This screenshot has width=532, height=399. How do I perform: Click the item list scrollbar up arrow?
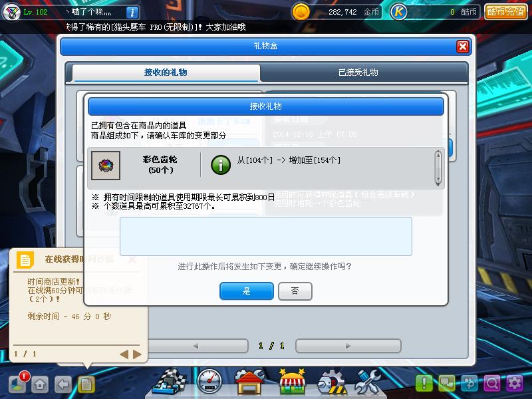438,156
